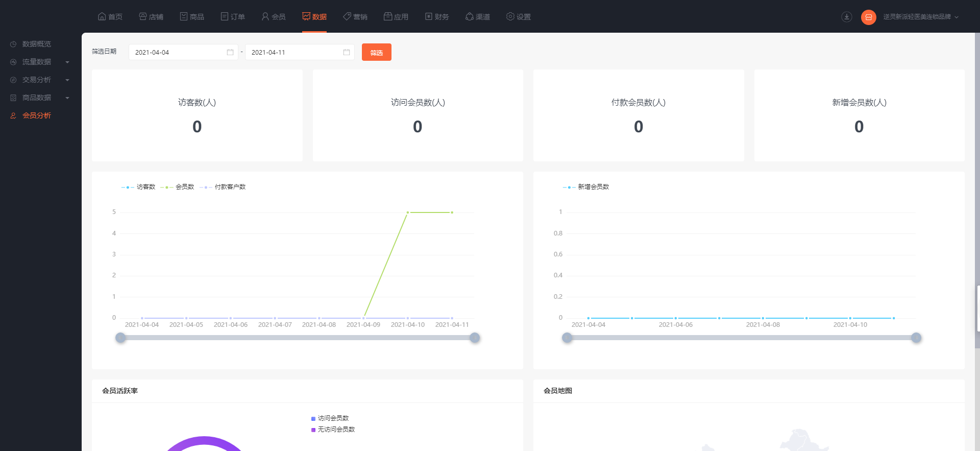The width and height of the screenshot is (980, 451).
Task: Open the 渠道 channels tab
Action: pos(477,16)
